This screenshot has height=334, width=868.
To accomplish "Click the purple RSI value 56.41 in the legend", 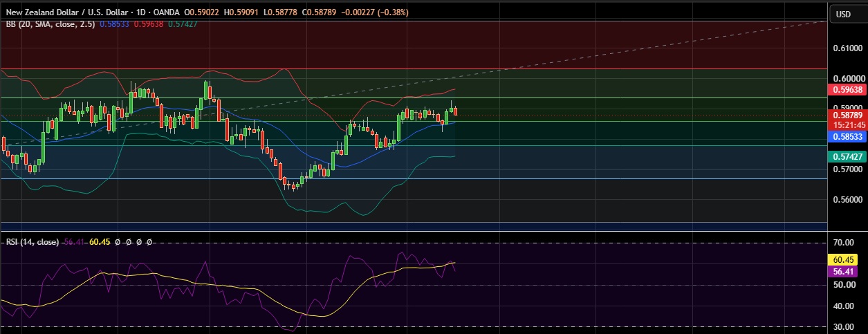I will (x=74, y=242).
